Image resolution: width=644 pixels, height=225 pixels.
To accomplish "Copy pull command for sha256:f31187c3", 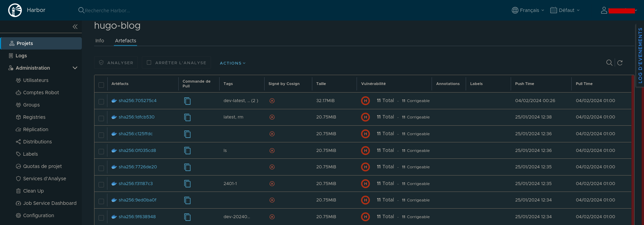I will (188, 184).
